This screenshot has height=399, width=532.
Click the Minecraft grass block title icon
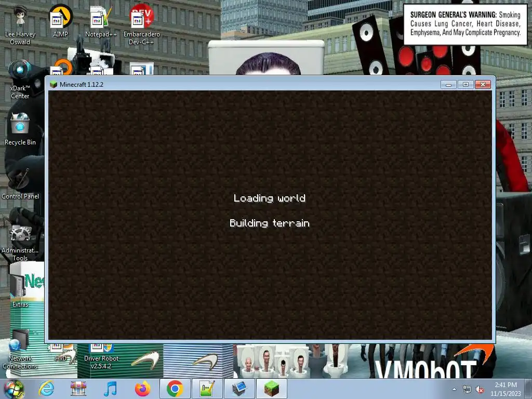tap(54, 85)
